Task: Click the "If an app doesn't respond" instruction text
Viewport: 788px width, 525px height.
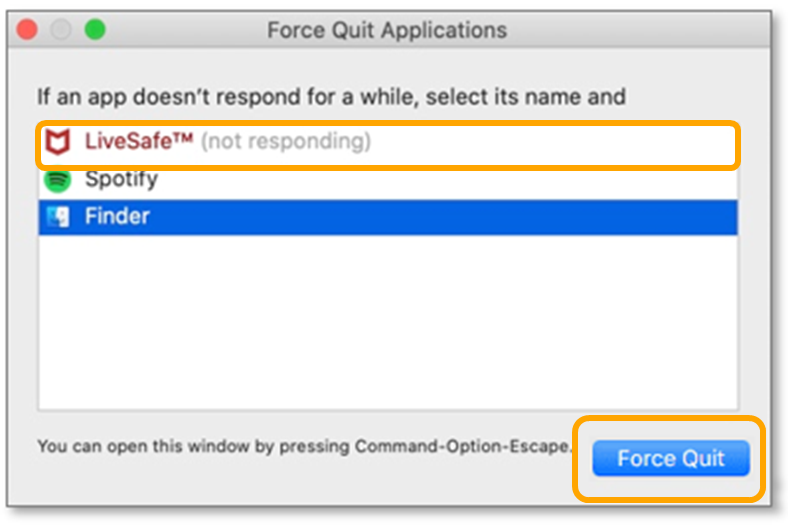Action: pos(331,97)
